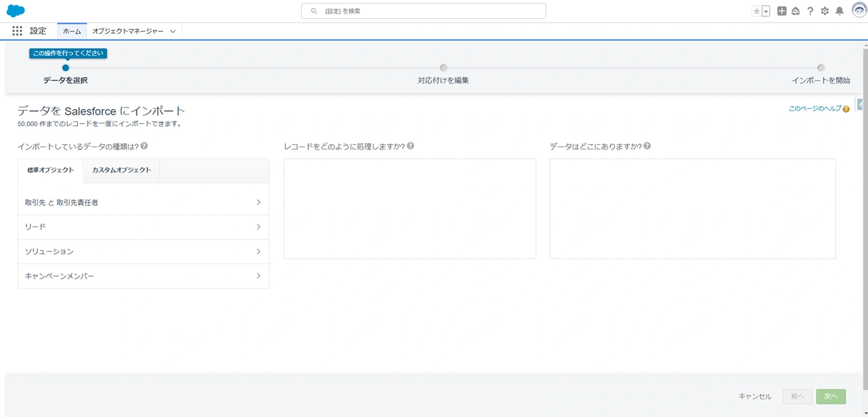Click the キャンセル button
The width and height of the screenshot is (868, 417).
(x=755, y=396)
